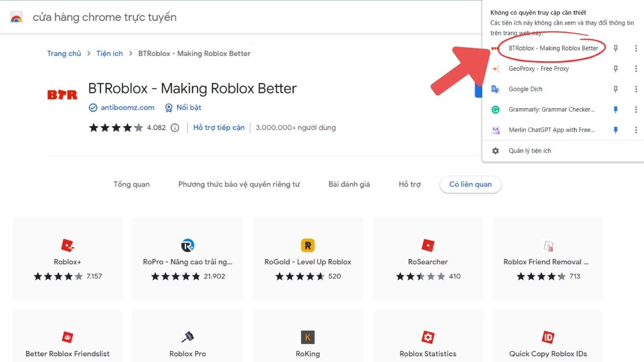Open more options for GeoProxy extension
644x362 pixels.
coord(636,69)
